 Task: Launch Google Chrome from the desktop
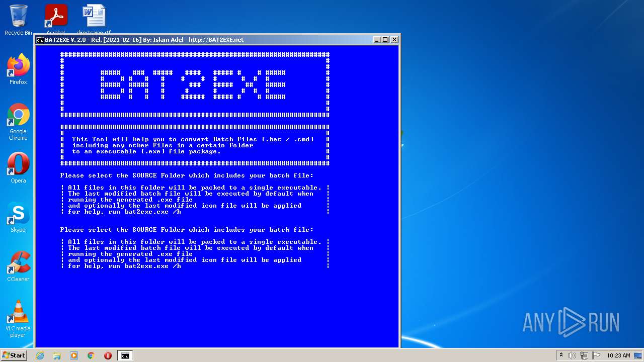coord(18,122)
